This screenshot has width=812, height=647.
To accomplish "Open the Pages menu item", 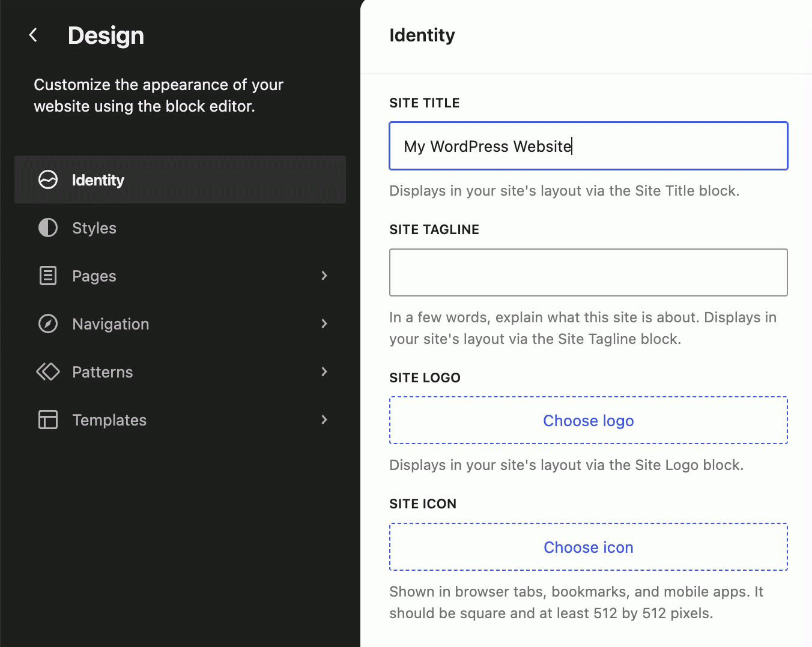I will tap(180, 275).
